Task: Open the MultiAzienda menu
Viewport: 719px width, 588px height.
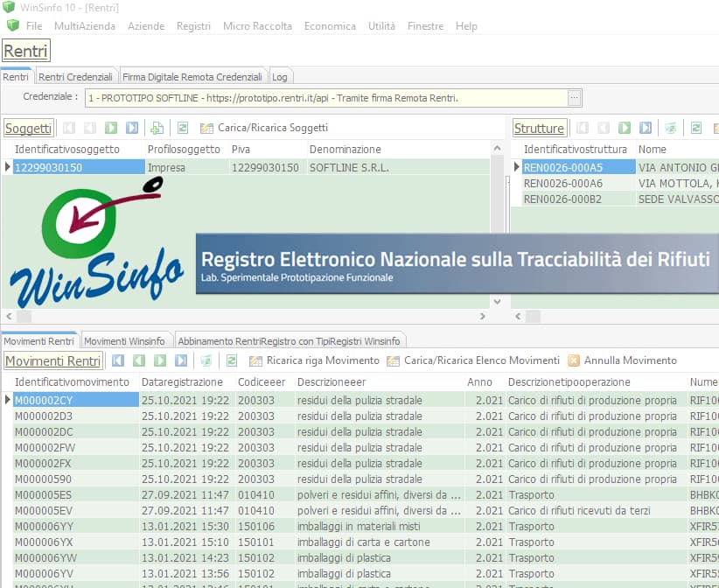Action: [x=84, y=26]
